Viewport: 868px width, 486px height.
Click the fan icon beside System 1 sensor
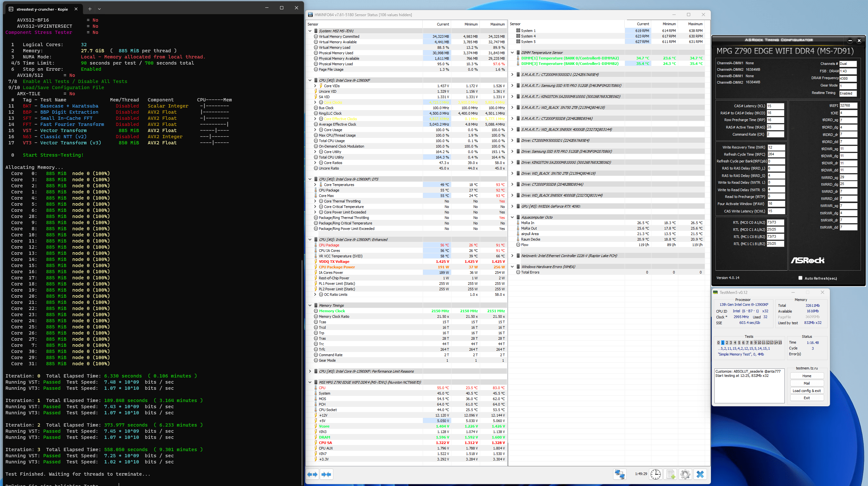518,30
